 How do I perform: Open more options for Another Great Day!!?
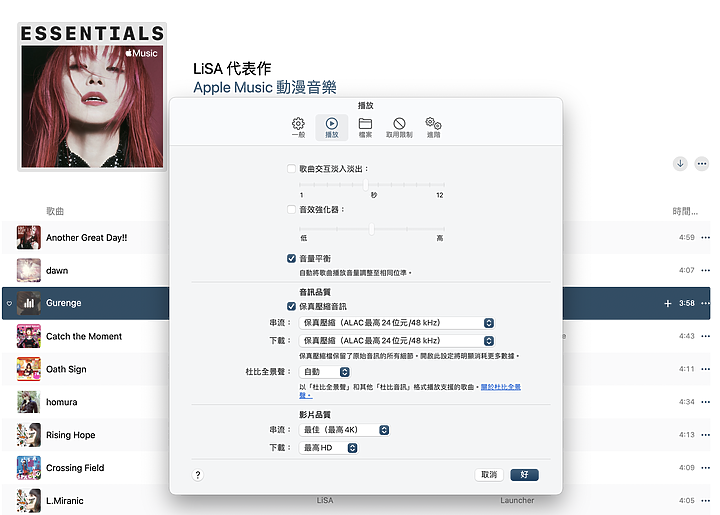(705, 237)
